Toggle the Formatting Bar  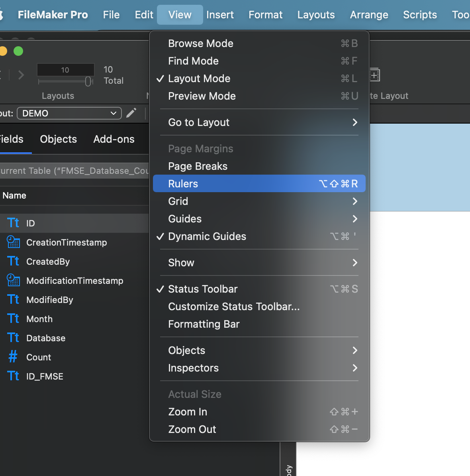point(259,324)
